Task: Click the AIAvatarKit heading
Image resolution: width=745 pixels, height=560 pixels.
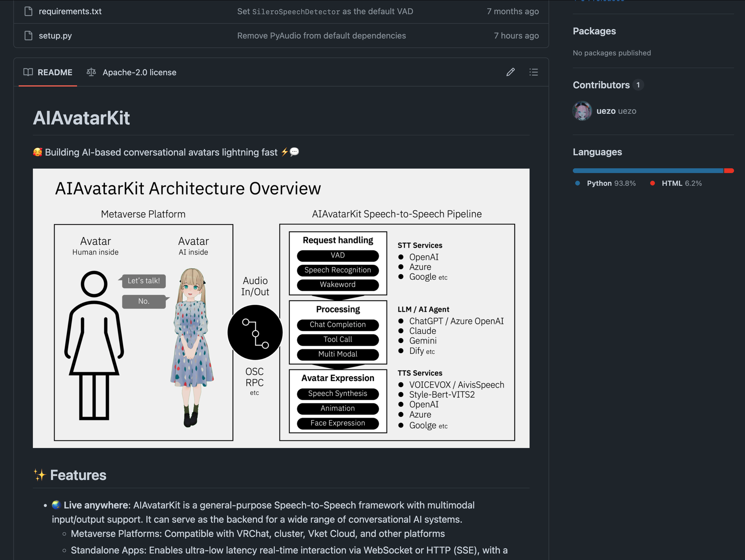Action: [81, 118]
